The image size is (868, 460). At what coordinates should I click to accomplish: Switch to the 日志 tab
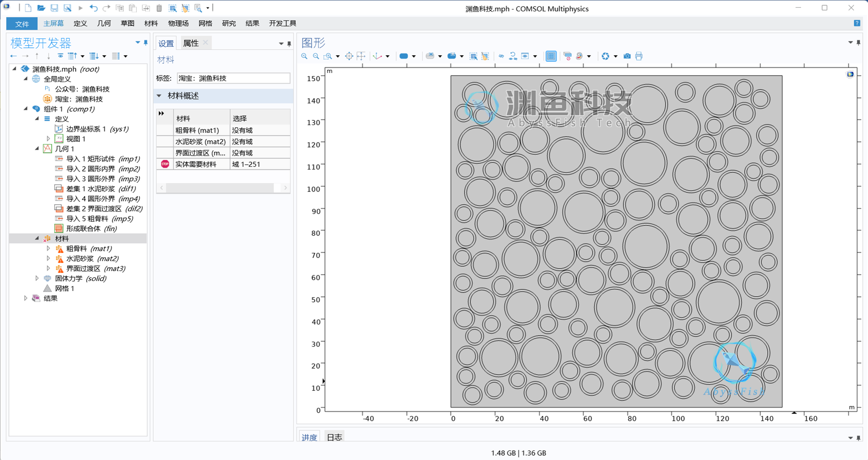click(334, 437)
